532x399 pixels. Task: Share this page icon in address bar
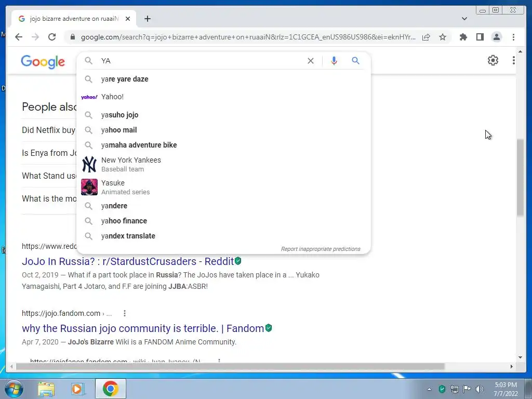[x=426, y=37]
